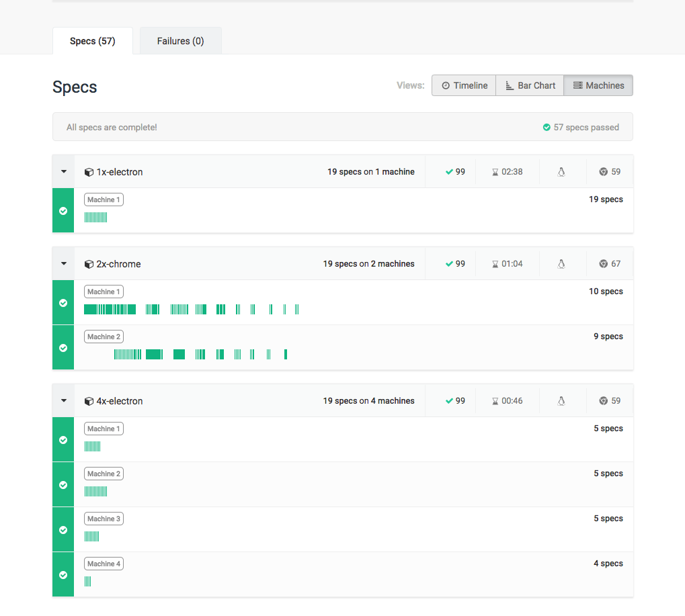This screenshot has width=685, height=616.
Task: Click a green spec timeline bar for Machine 1
Action: click(95, 217)
